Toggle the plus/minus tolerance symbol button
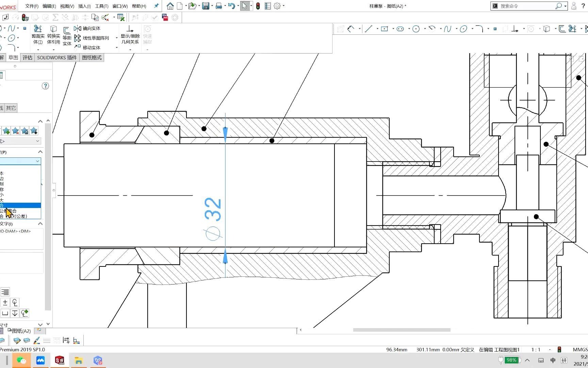The image size is (588, 368). (x=5, y=302)
